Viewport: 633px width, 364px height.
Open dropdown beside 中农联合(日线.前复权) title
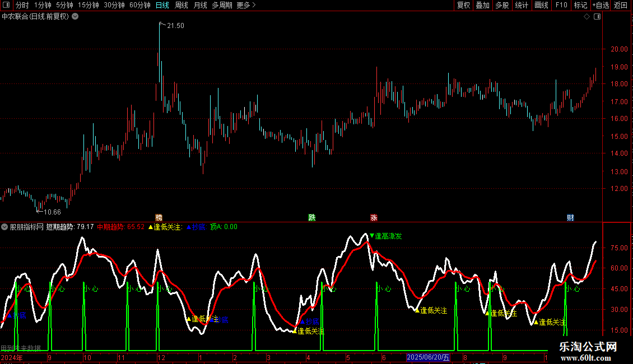75,17
